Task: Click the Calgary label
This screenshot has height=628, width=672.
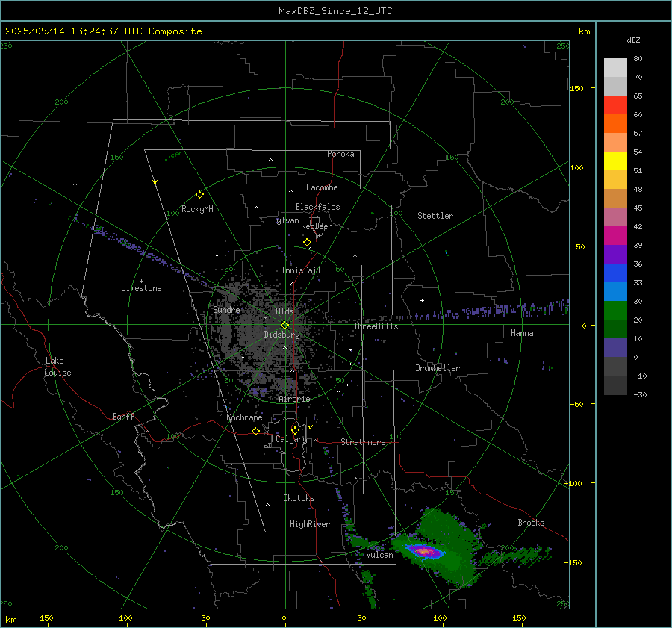Action: 291,439
